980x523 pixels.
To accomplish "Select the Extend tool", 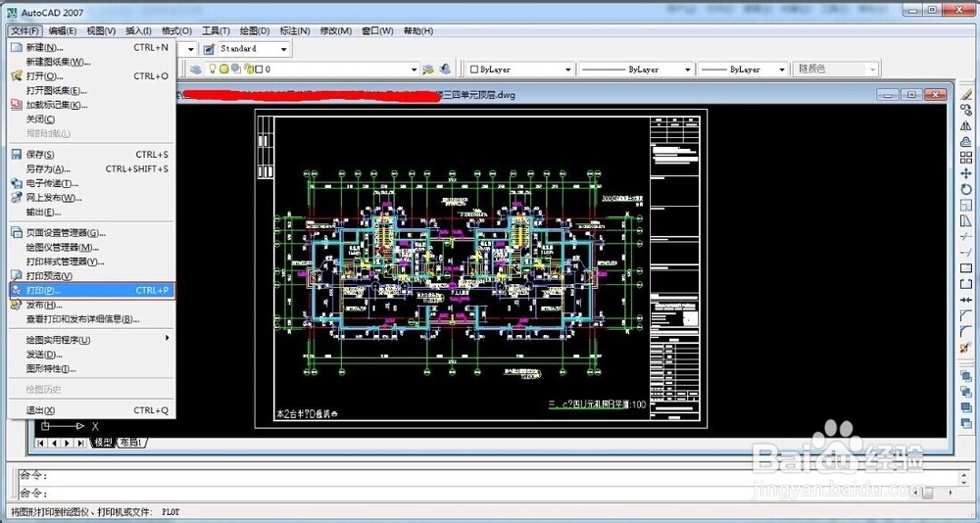I will click(x=966, y=253).
